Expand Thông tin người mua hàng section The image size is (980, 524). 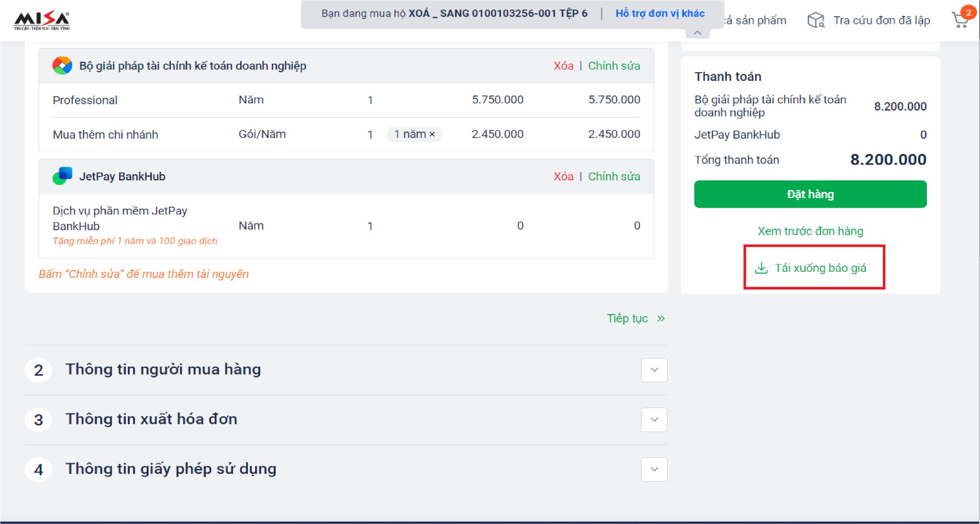654,370
